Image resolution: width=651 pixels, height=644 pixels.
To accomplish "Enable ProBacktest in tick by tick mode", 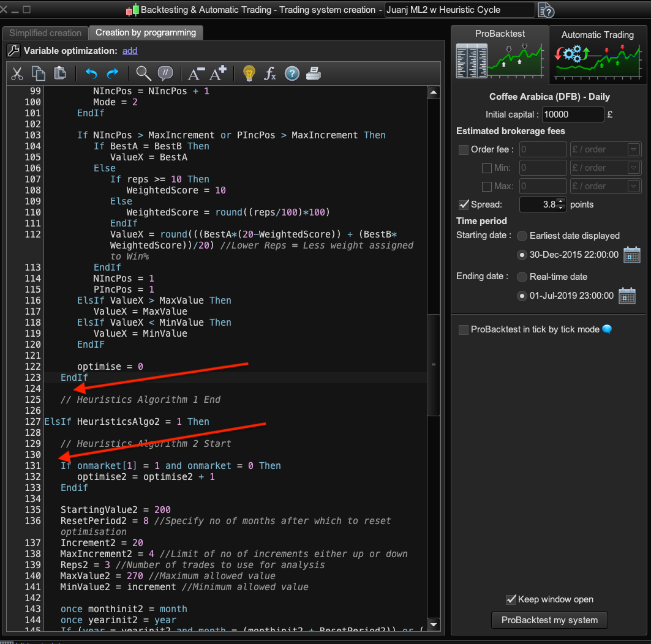I will coord(464,330).
